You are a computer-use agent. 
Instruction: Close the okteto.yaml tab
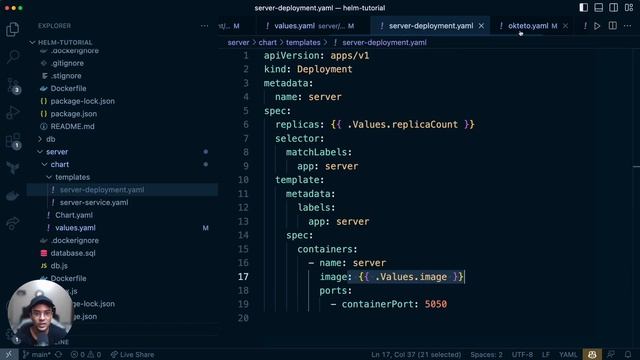pyautogui.click(x=565, y=26)
